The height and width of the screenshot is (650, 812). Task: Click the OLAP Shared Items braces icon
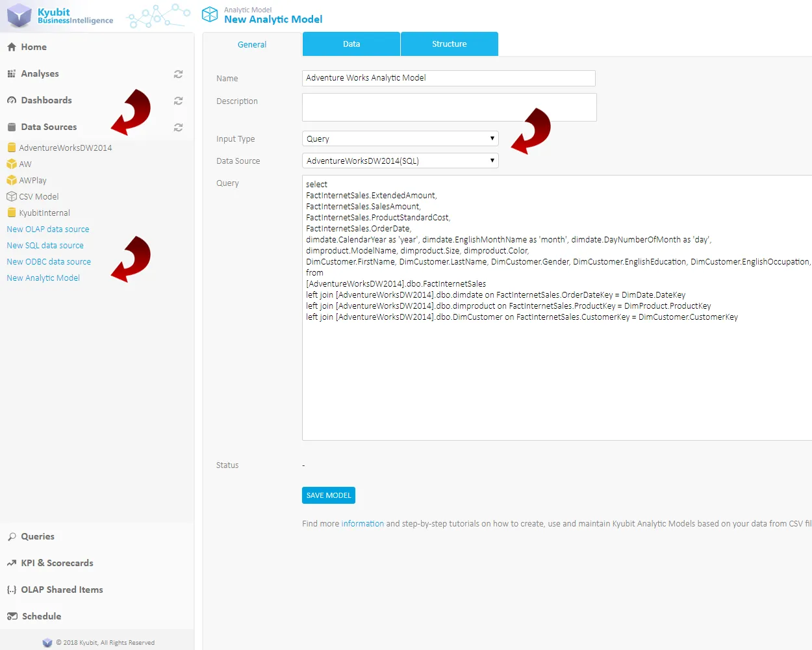(12, 590)
